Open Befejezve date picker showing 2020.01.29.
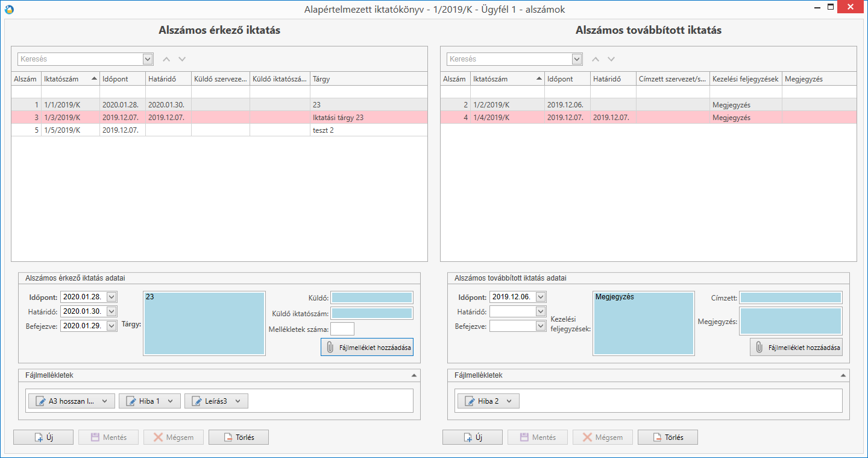Screen dimensions: 868x458 (x=112, y=326)
